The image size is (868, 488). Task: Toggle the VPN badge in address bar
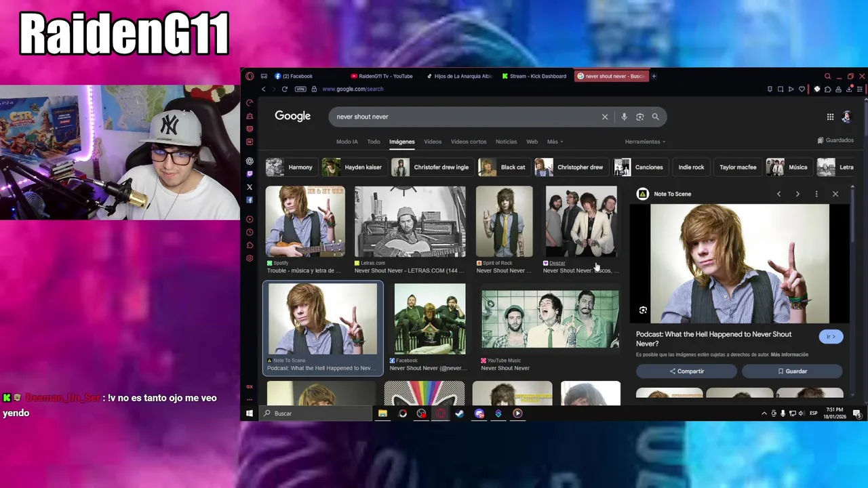click(x=300, y=89)
